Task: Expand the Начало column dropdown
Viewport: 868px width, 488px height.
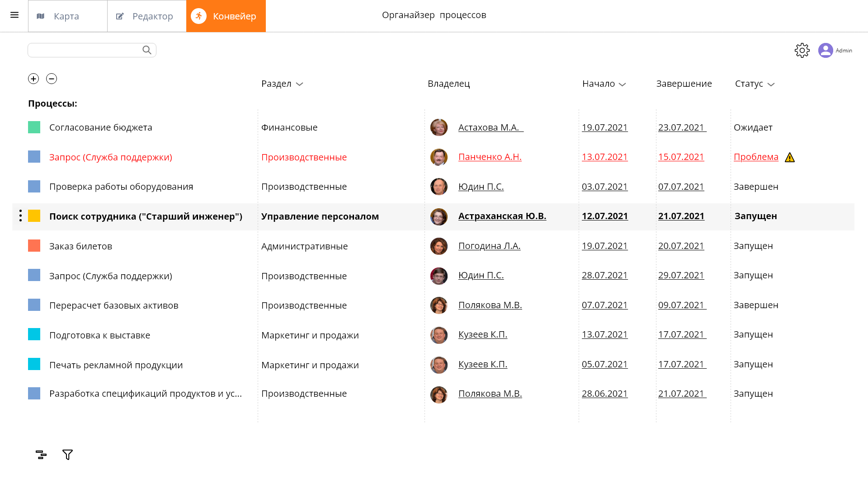Action: tap(622, 84)
